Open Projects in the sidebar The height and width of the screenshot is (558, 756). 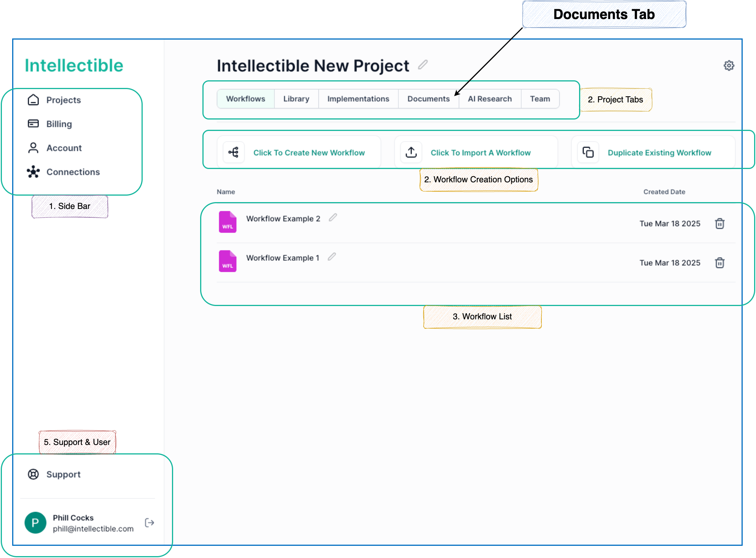point(64,100)
